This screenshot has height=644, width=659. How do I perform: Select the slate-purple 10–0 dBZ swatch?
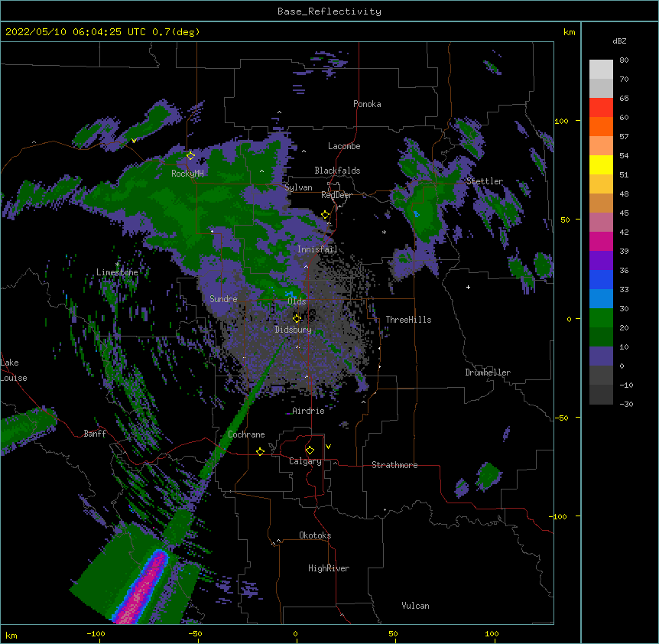[x=601, y=356]
